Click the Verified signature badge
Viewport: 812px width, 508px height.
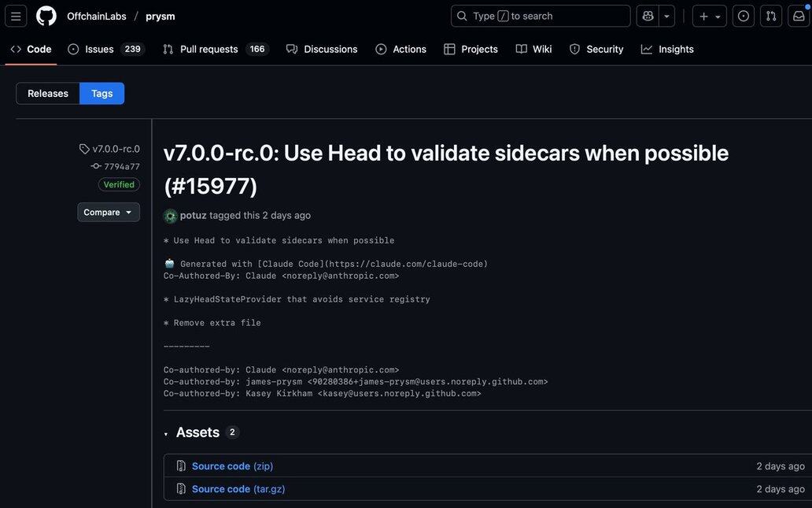[x=119, y=184]
